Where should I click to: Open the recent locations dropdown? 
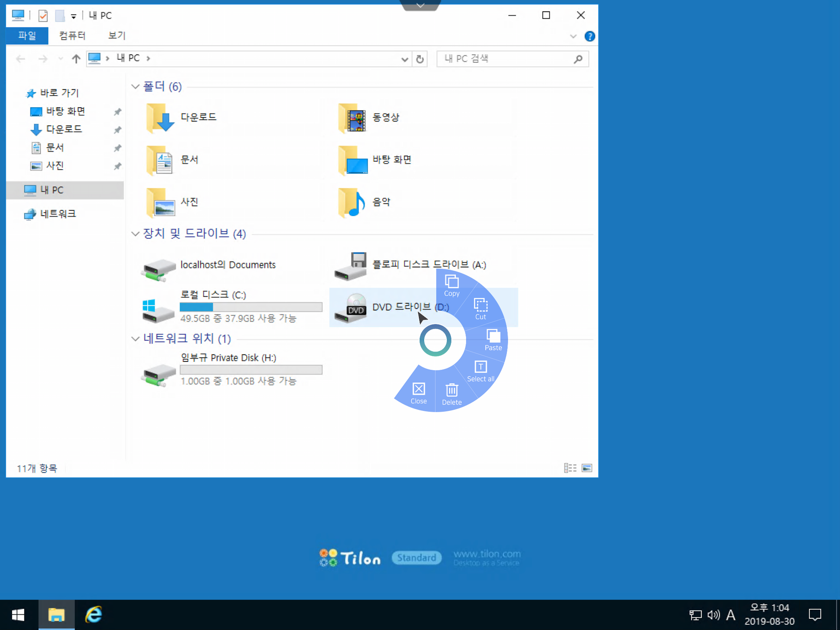(x=61, y=59)
